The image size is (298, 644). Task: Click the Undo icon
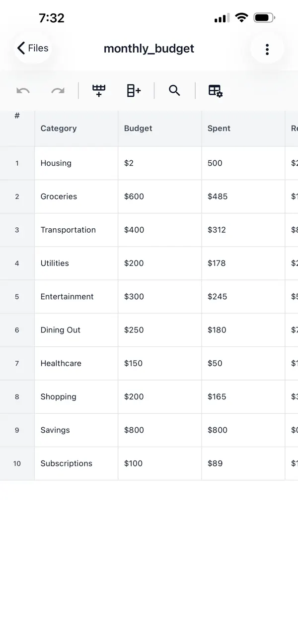[23, 90]
